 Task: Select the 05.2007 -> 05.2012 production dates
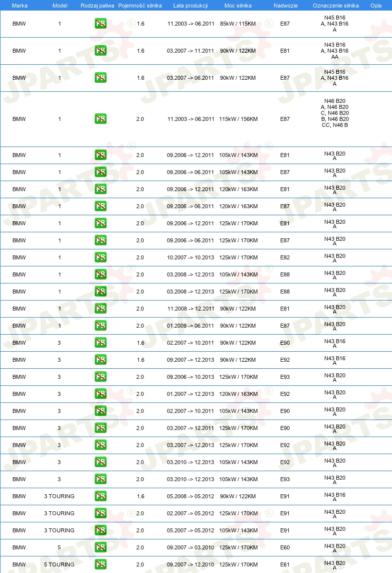(x=190, y=531)
